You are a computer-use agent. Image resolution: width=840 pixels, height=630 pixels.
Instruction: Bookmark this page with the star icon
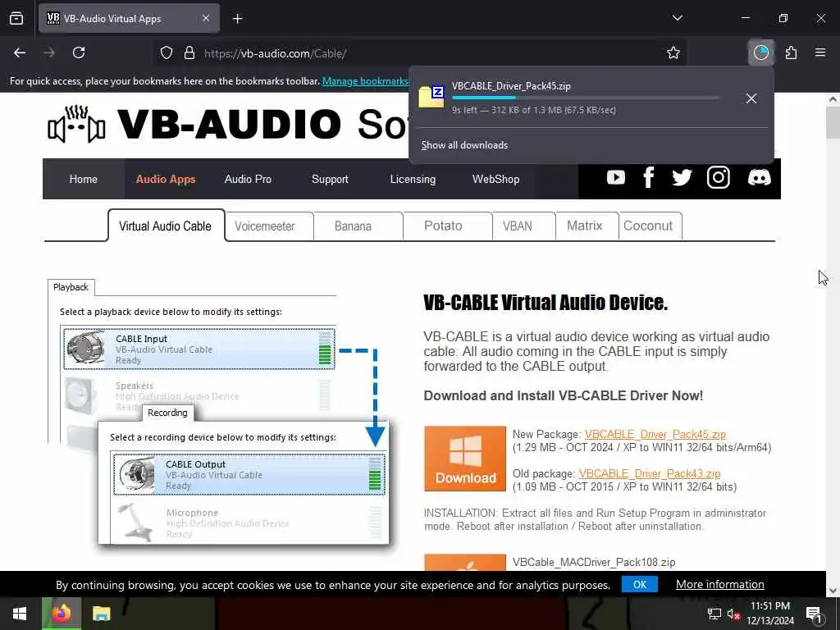click(673, 53)
